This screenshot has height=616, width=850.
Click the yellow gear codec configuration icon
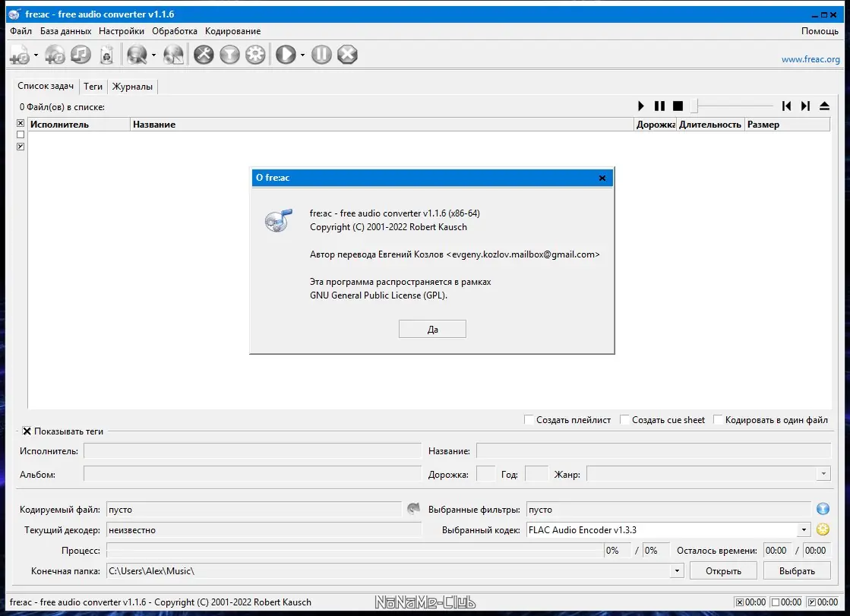point(823,529)
